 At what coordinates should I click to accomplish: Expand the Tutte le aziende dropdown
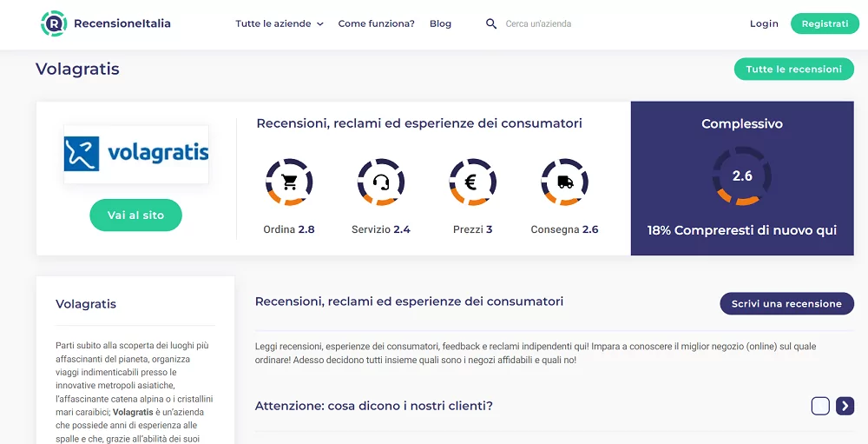click(x=279, y=23)
